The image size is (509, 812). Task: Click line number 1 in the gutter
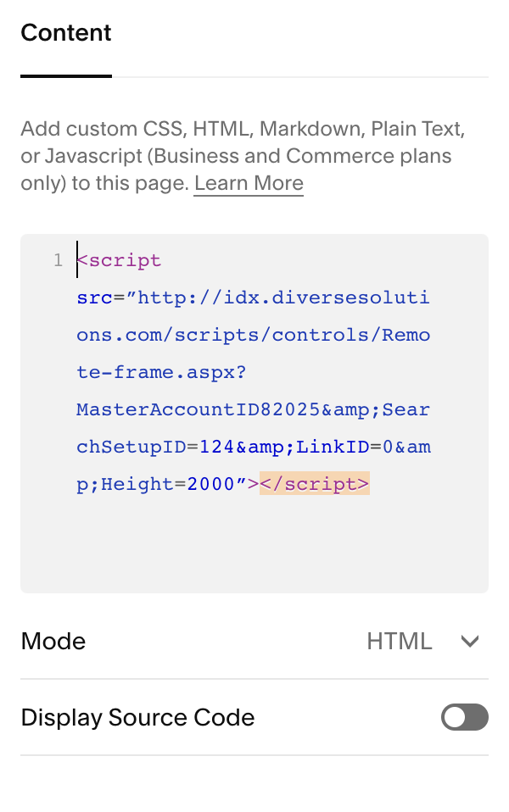[x=58, y=261]
